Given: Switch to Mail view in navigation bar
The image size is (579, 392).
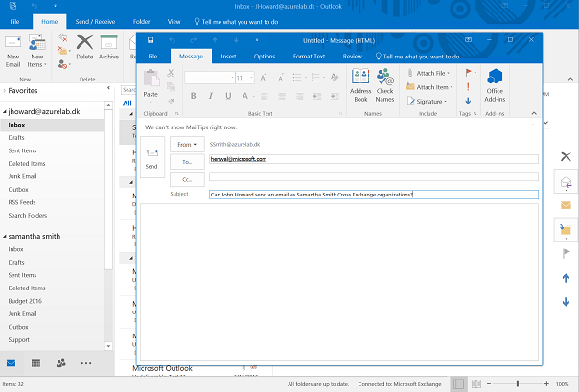Looking at the screenshot, I should point(12,363).
